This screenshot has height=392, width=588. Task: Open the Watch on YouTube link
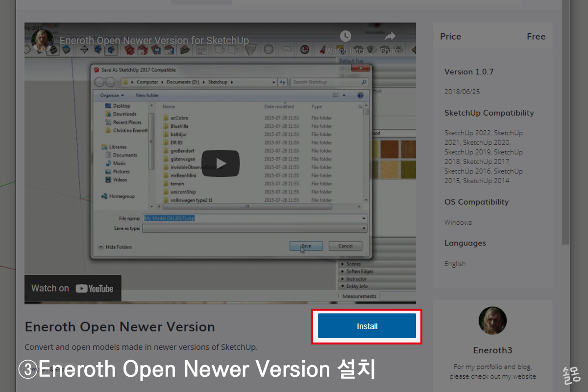pos(73,289)
